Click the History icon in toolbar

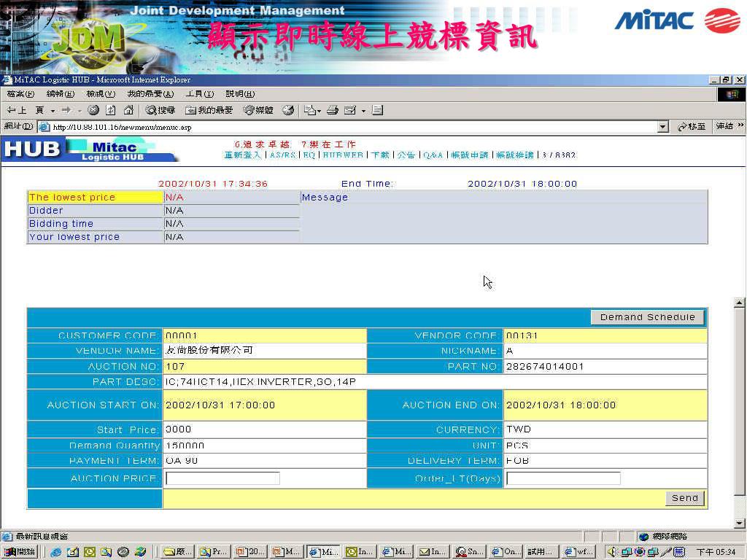pyautogui.click(x=288, y=111)
